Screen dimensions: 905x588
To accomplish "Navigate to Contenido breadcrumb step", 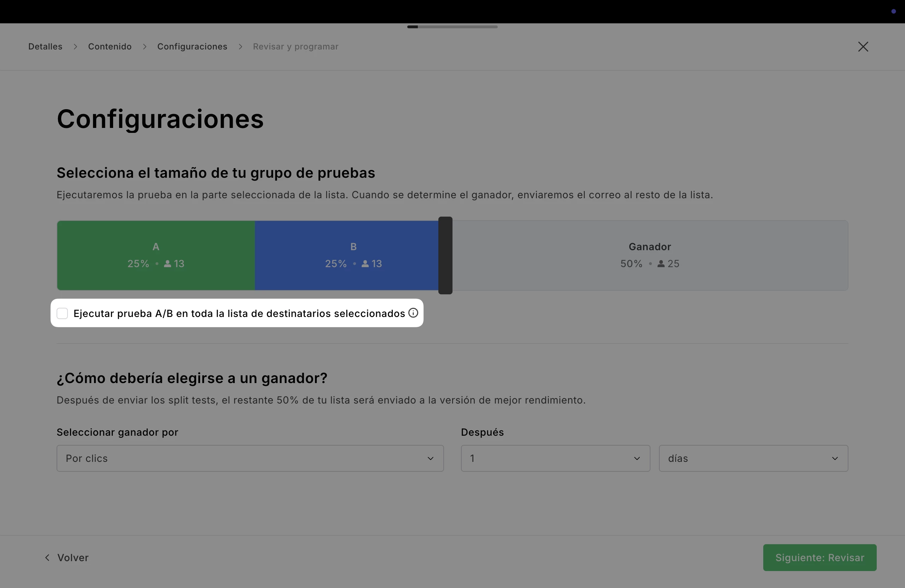I will pos(110,47).
